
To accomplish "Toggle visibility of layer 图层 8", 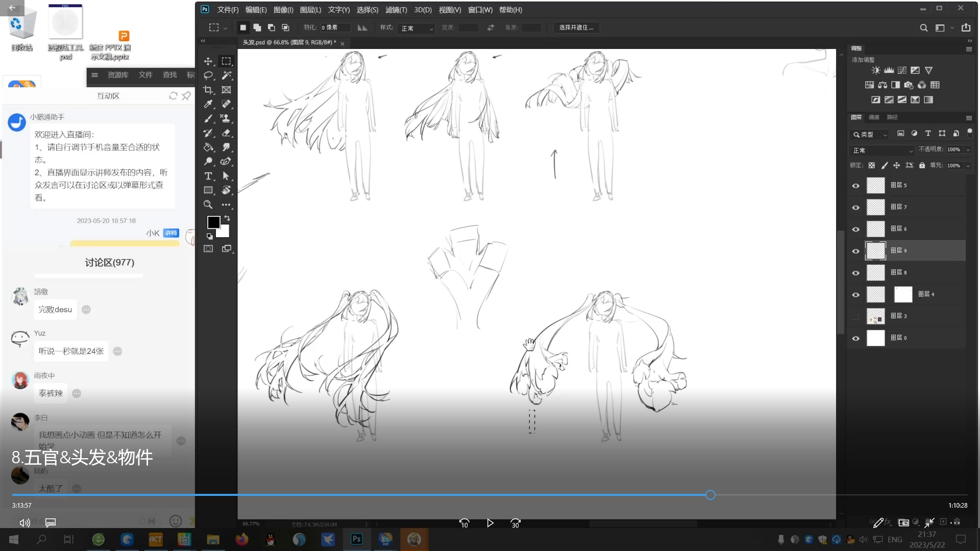I will click(x=856, y=273).
